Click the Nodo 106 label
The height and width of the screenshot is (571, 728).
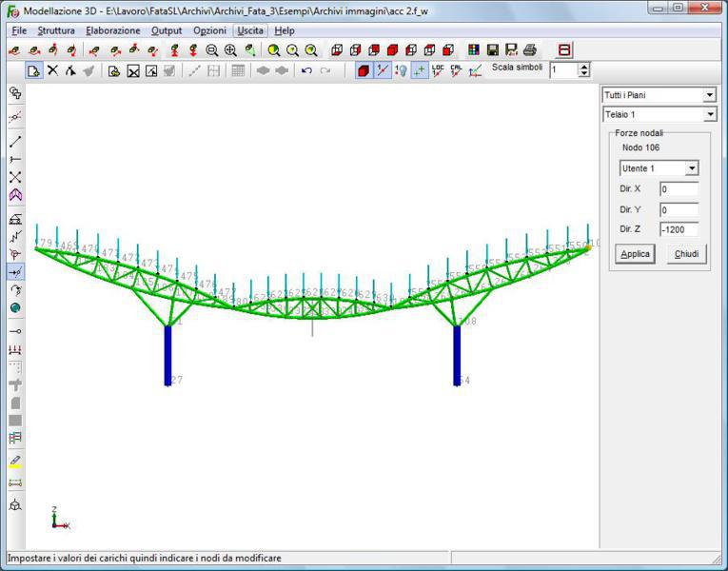[640, 148]
